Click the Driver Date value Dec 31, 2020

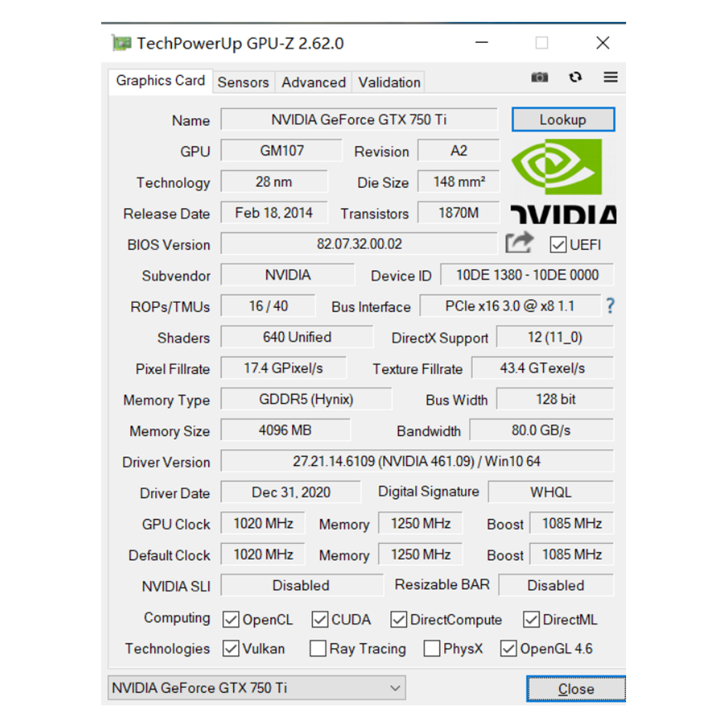pyautogui.click(x=290, y=492)
